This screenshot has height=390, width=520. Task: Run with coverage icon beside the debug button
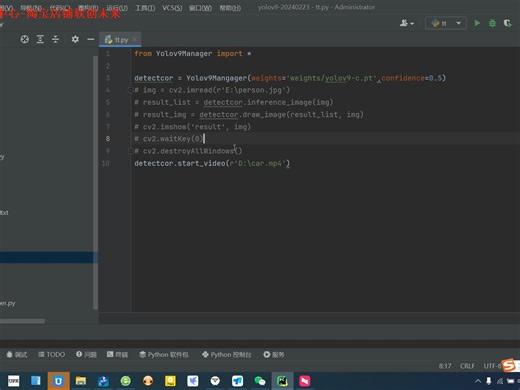[507, 23]
